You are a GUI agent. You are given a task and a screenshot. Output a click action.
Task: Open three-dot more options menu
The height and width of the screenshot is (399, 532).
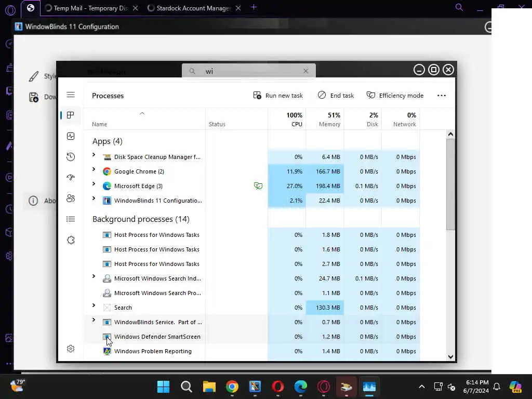442,96
